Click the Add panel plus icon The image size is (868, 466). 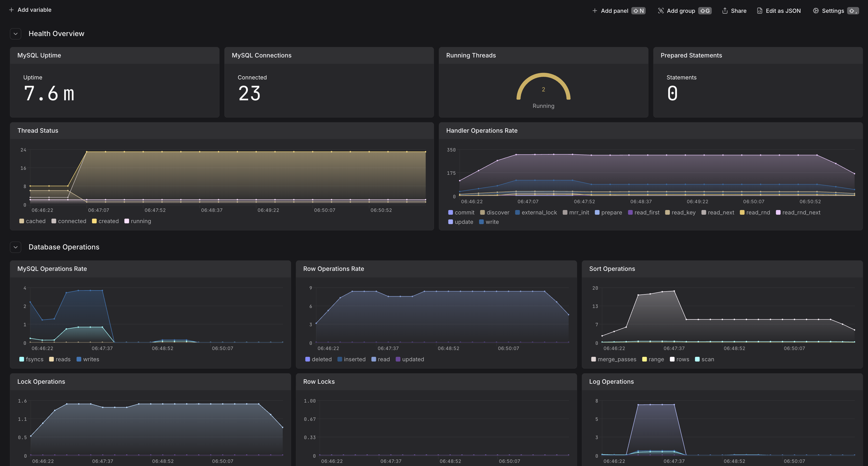point(595,11)
